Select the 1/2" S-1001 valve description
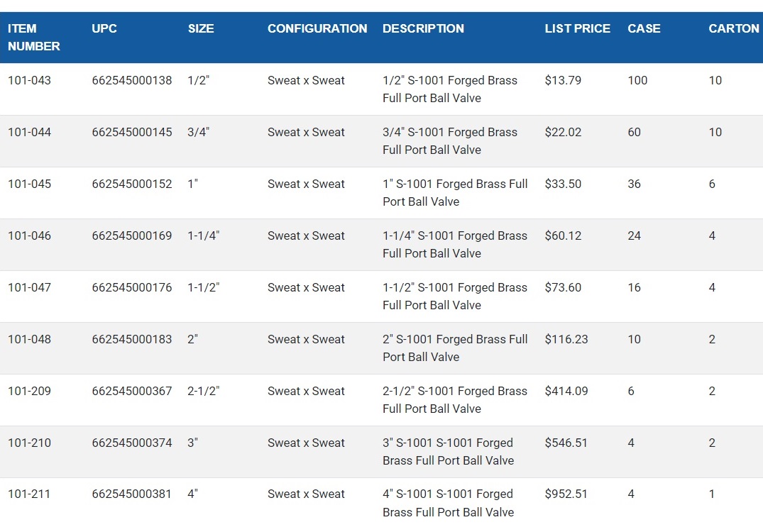763x532 pixels. (x=449, y=89)
